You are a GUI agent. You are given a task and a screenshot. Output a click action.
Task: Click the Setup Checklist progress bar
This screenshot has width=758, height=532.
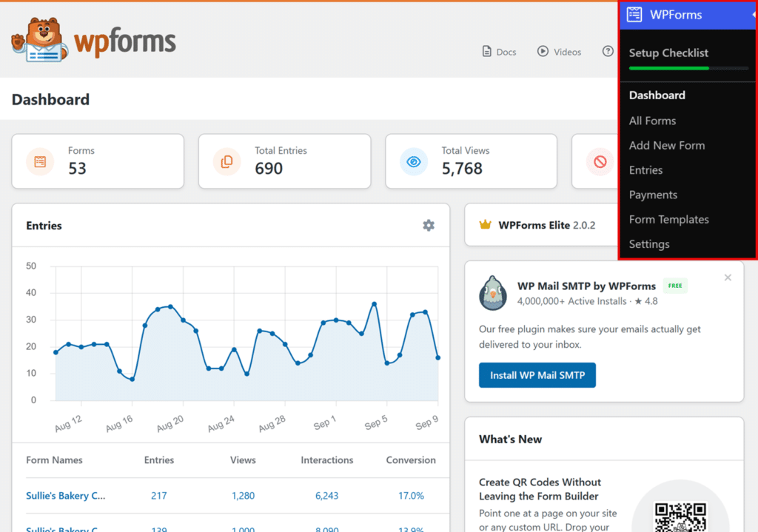[688, 69]
